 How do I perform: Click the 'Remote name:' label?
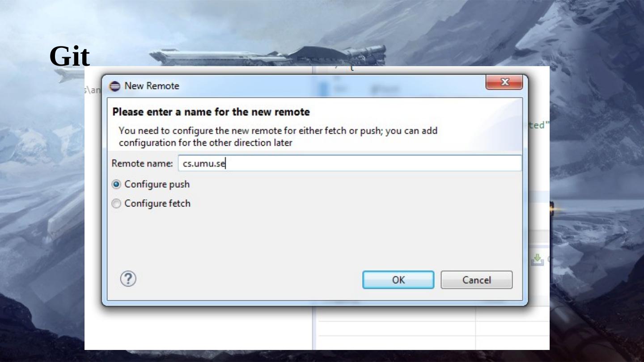coord(142,164)
